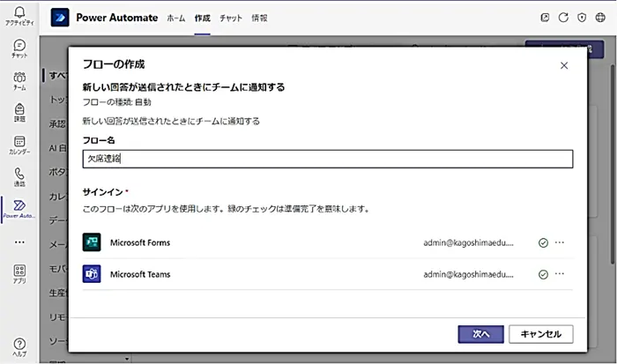Click the Teams account admin@kagoshimaedu text

pyautogui.click(x=468, y=274)
